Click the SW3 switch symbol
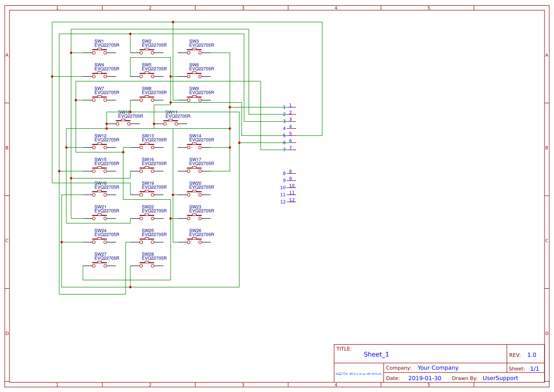 click(194, 52)
